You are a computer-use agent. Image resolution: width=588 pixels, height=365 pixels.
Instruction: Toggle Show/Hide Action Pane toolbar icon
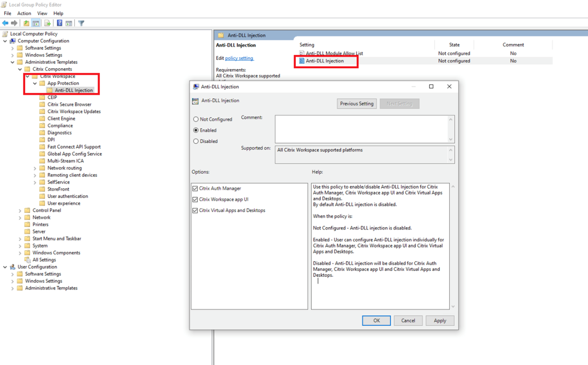point(69,23)
